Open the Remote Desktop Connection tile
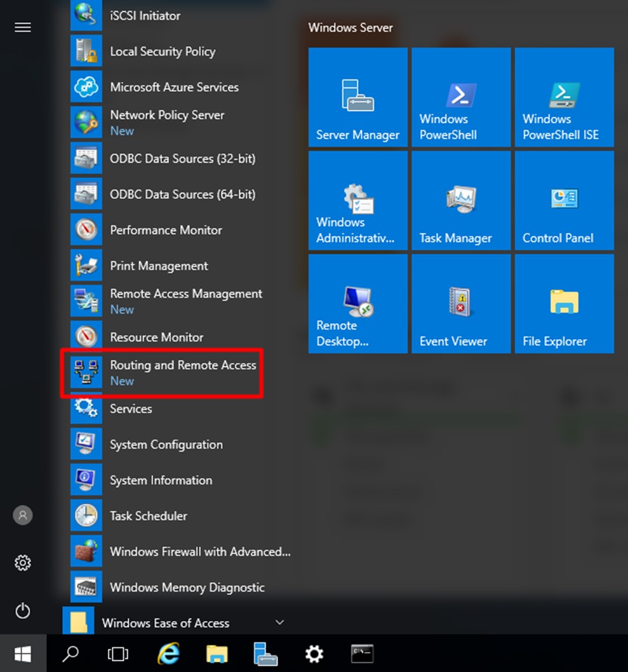Viewport: 628px width, 672px height. 358,304
